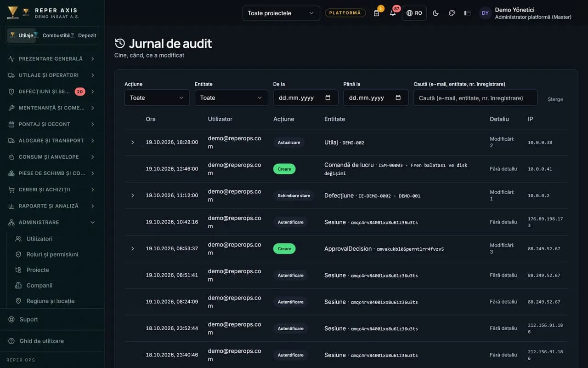Expand the Utilaje și operatori section
The height and width of the screenshot is (368, 588).
coord(52,75)
